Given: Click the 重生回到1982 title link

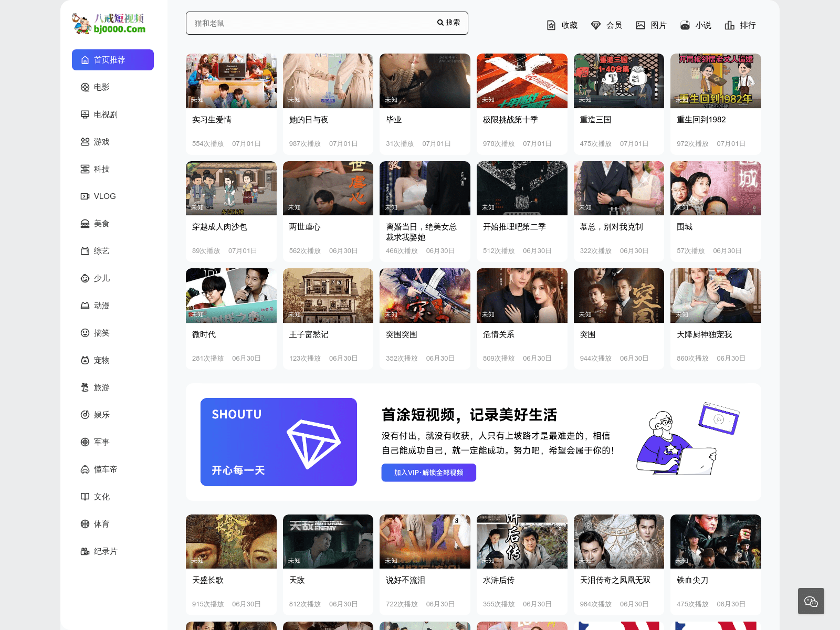Looking at the screenshot, I should 701,120.
